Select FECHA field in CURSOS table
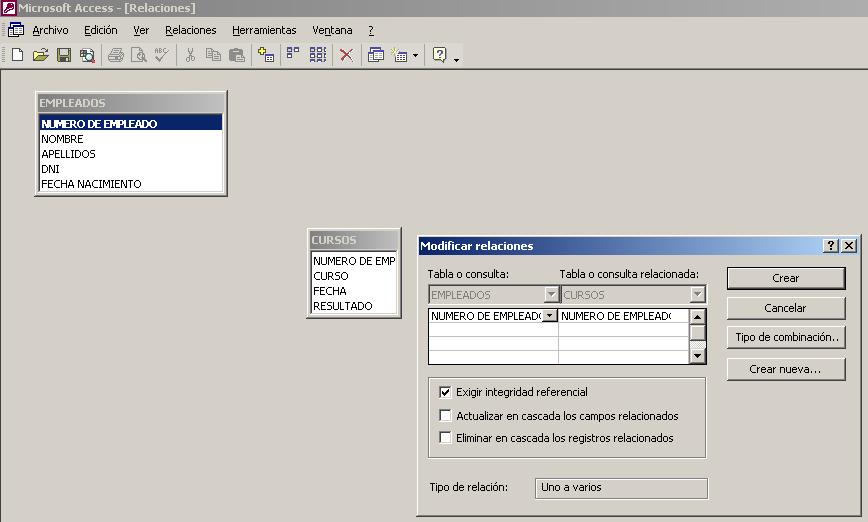868x522 pixels. (354, 291)
